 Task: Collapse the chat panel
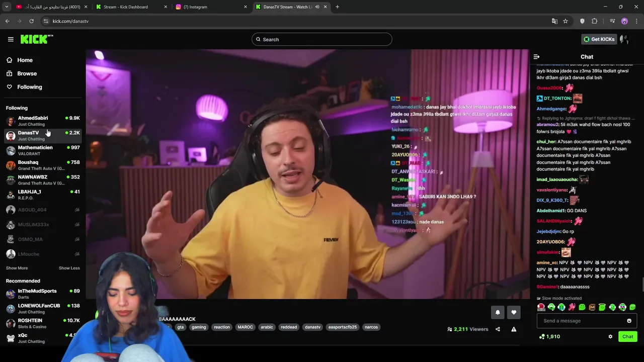point(536,57)
